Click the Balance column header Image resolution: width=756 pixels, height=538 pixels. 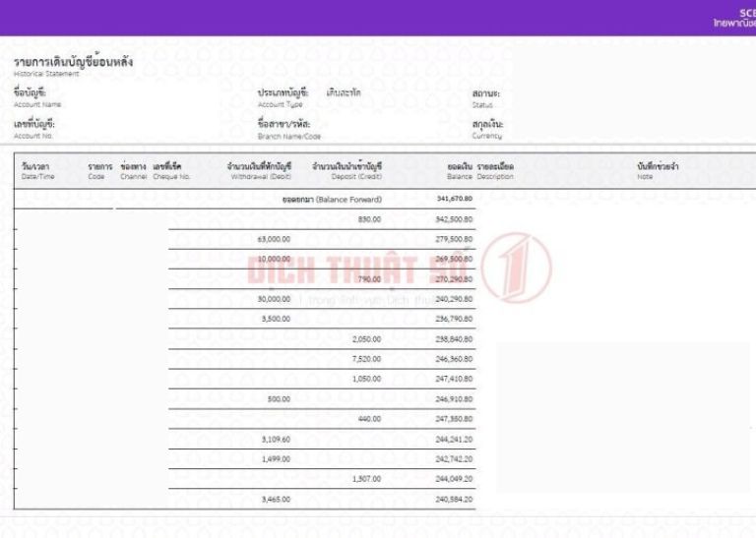[x=460, y=171]
